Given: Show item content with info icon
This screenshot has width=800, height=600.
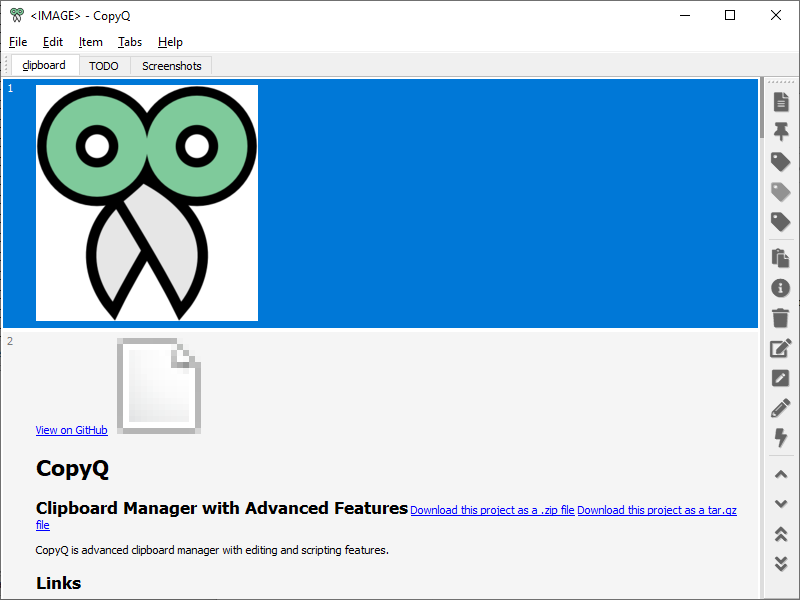Looking at the screenshot, I should (x=781, y=288).
